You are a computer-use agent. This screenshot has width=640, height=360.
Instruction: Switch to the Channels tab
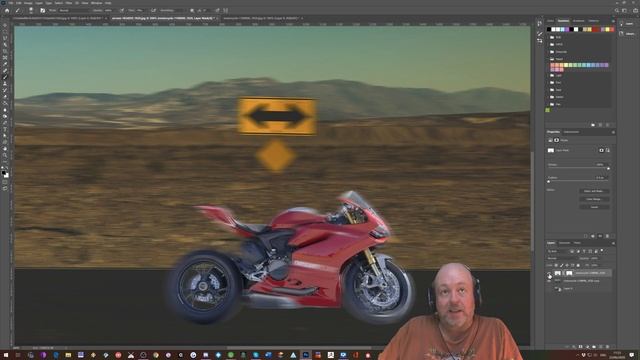pyautogui.click(x=564, y=243)
